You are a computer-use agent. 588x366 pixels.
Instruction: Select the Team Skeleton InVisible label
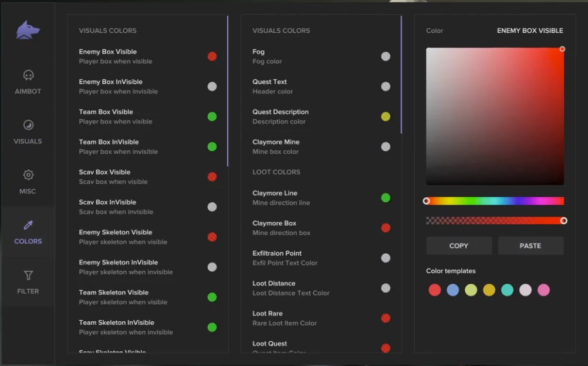(117, 323)
